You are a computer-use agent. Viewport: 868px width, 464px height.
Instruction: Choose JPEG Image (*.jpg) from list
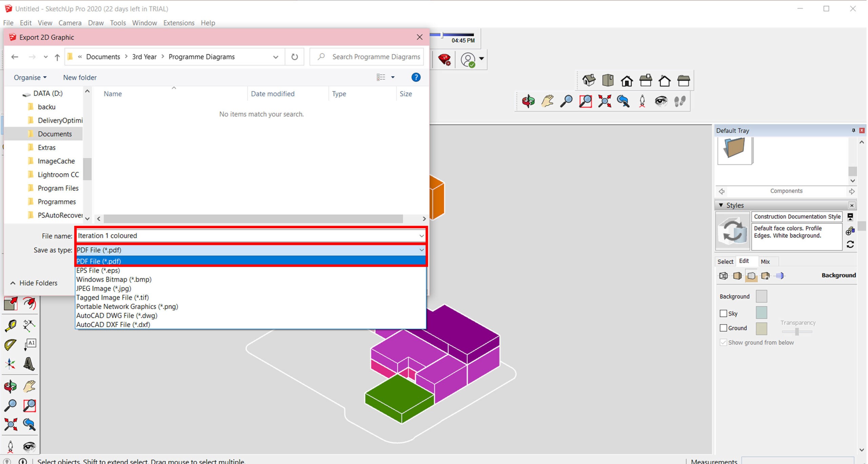coord(104,288)
